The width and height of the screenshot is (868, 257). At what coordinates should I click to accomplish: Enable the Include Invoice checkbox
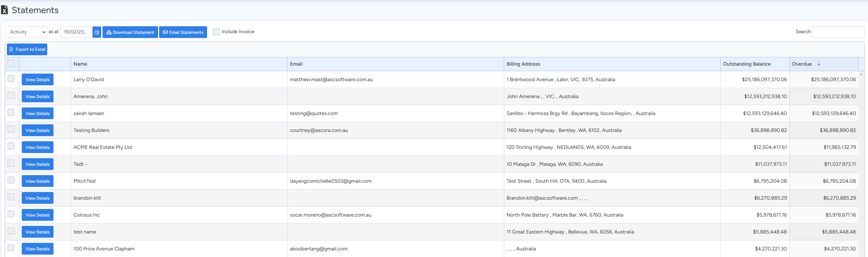[x=216, y=32]
